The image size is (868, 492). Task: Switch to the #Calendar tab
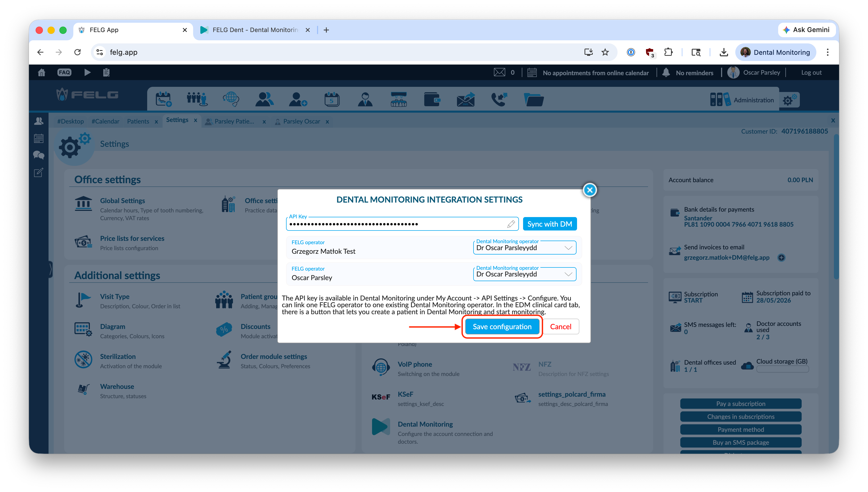click(105, 121)
